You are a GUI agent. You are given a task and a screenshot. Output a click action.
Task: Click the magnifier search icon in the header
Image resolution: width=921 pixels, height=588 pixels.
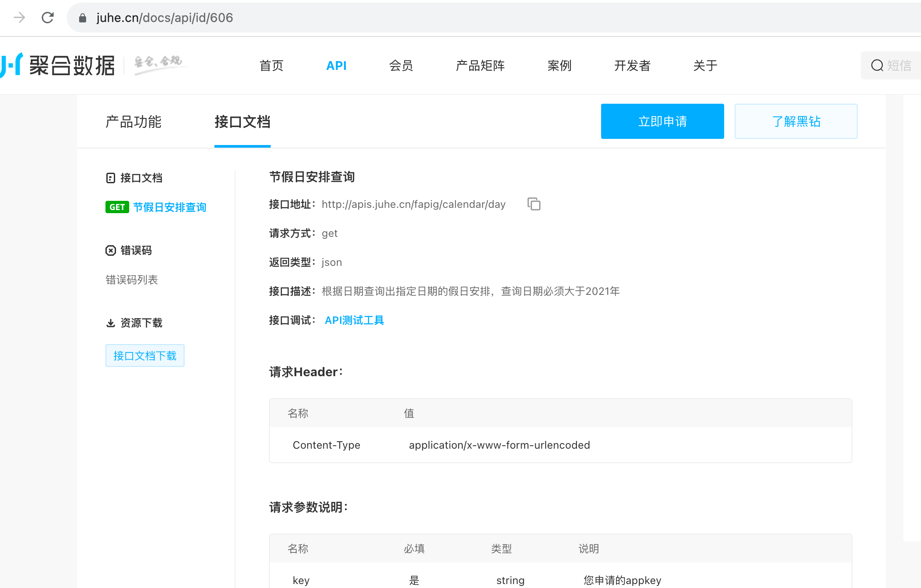point(877,65)
